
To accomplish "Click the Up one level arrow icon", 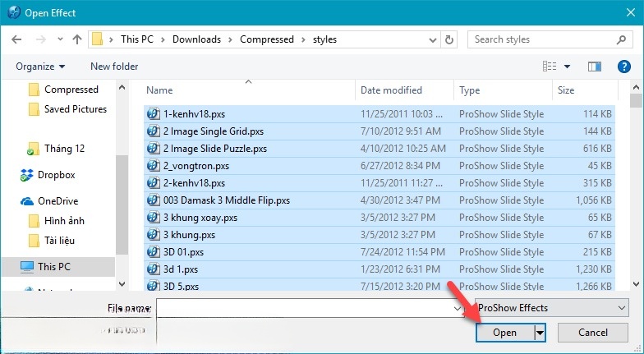I will (76, 39).
